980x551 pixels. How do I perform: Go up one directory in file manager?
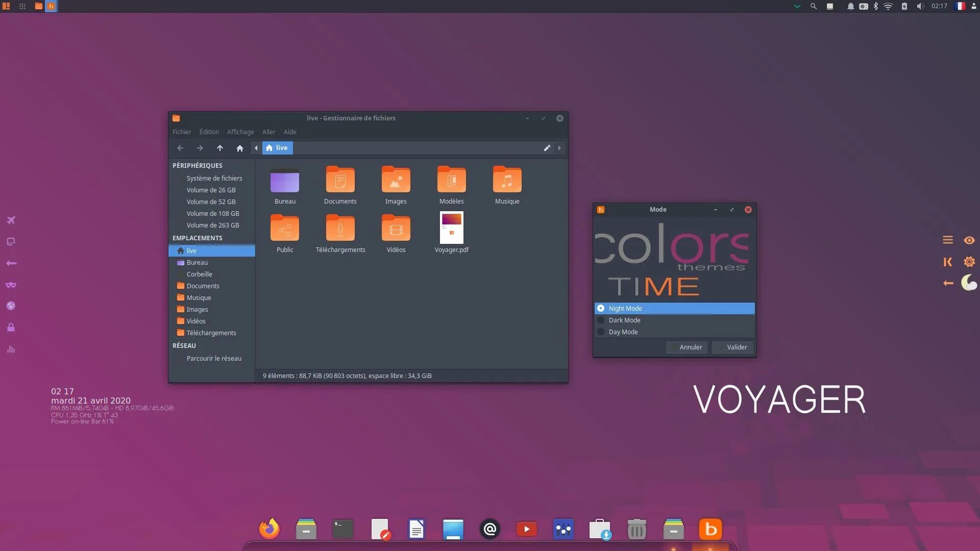tap(220, 148)
